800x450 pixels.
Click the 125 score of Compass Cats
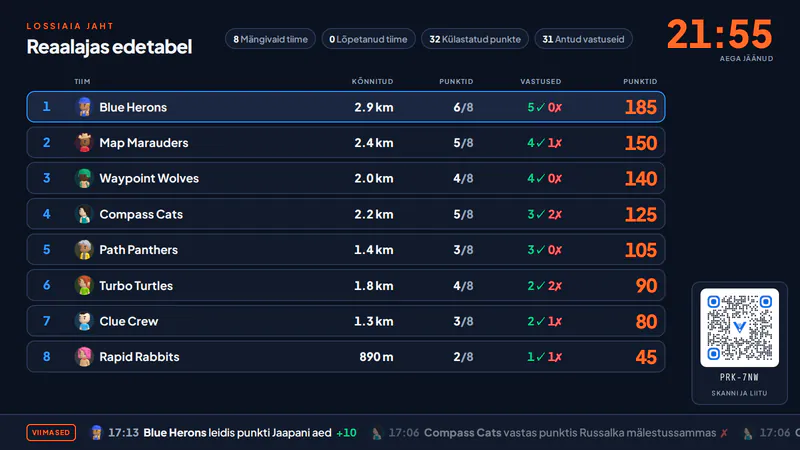coord(641,214)
